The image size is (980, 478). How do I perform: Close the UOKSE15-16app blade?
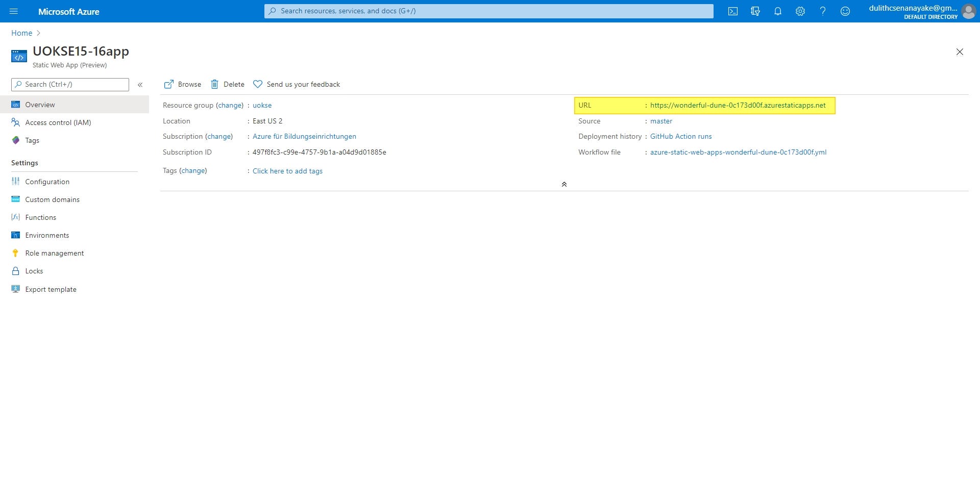[x=960, y=52]
